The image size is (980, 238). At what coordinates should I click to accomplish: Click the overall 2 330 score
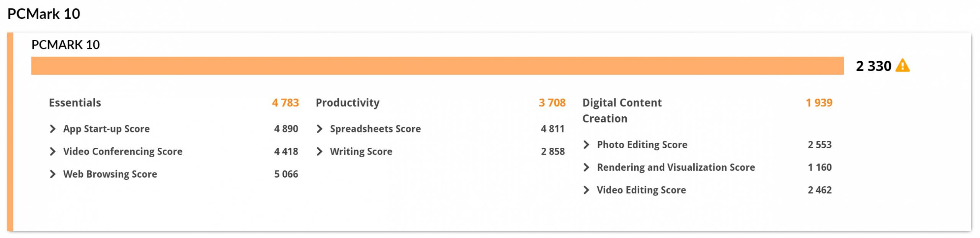(x=874, y=66)
